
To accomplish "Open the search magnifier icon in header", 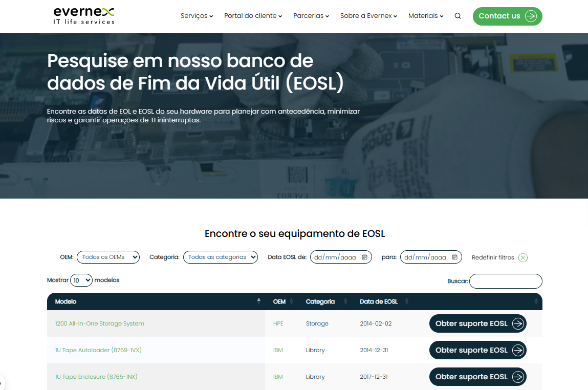I will (458, 16).
